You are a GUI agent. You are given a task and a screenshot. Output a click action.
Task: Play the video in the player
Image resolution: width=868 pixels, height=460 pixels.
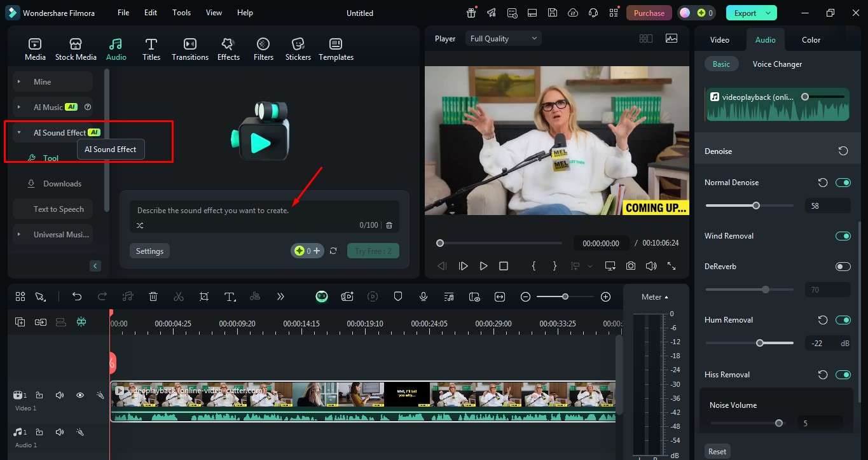[x=483, y=266]
